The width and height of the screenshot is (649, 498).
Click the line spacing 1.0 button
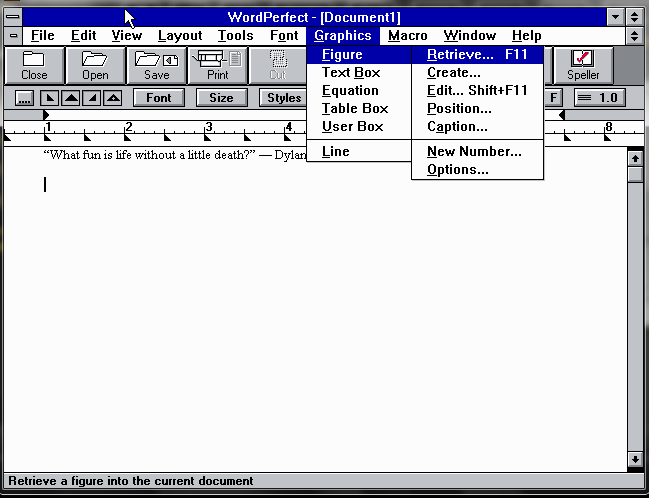[x=600, y=98]
